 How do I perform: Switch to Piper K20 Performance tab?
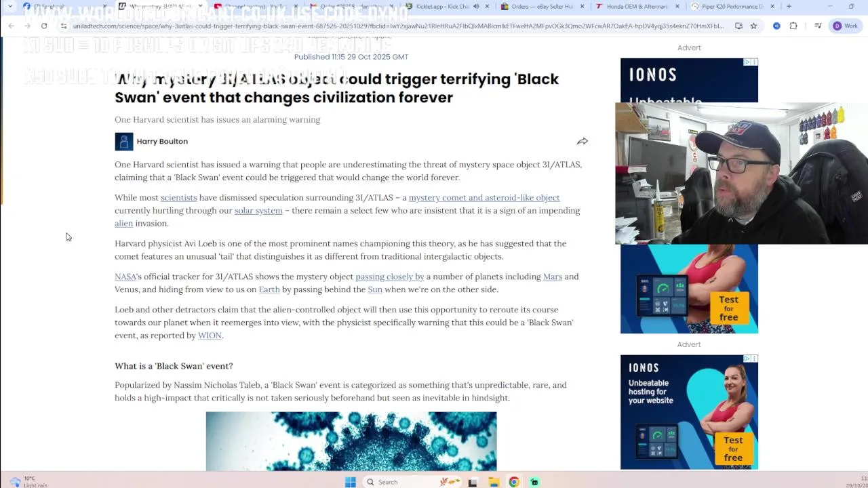coord(732,6)
